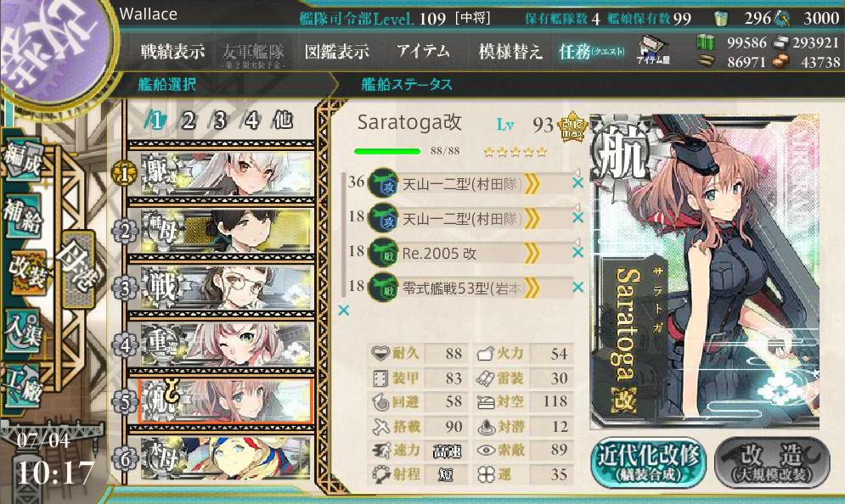This screenshot has width=845, height=504.
Task: Expand the 零式艦戦53型(岩本) equipment slot chevron
Action: click(532, 288)
